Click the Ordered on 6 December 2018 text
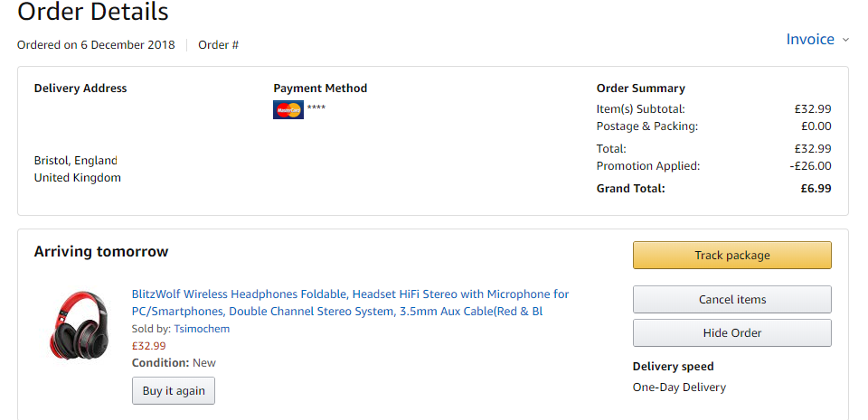 96,45
